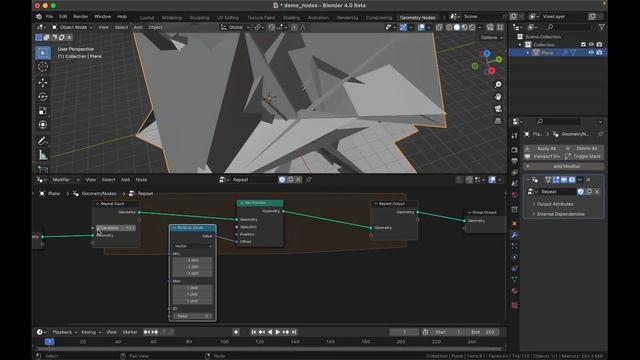This screenshot has width=640, height=360.
Task: Toggle modifier show in viewport
Action: (x=564, y=180)
